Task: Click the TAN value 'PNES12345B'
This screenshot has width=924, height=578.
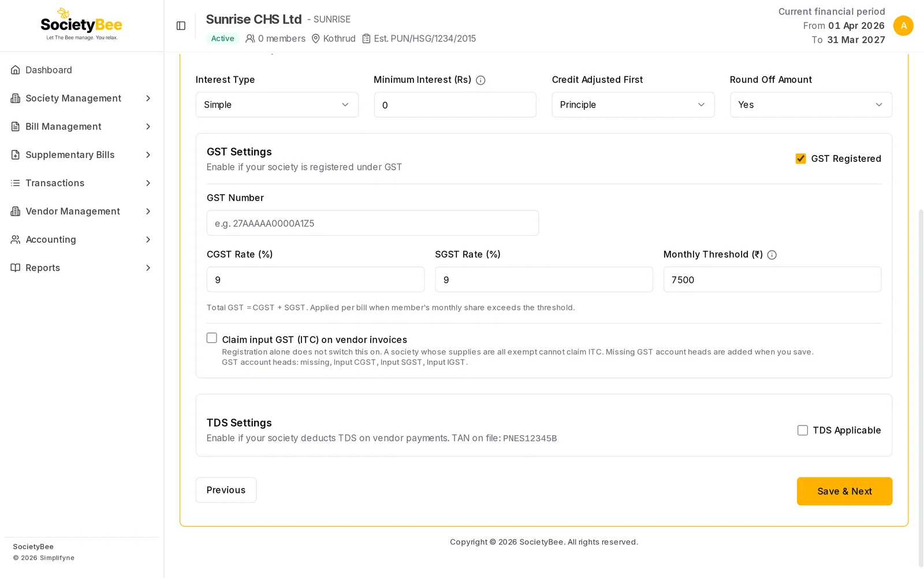Action: 530,439
